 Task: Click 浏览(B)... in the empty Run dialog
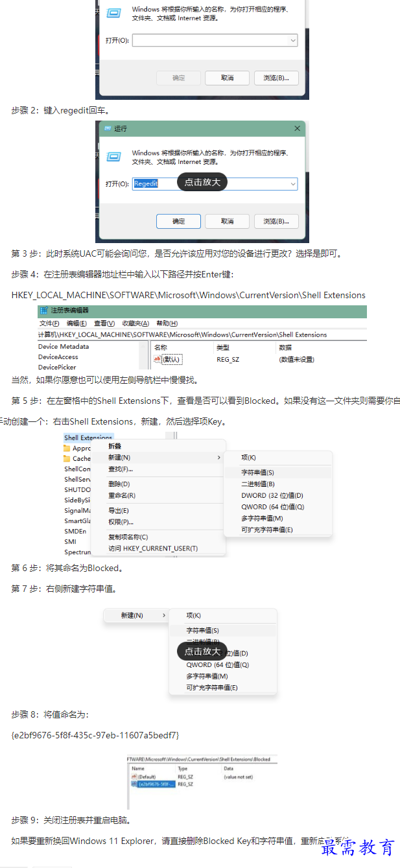(x=276, y=78)
